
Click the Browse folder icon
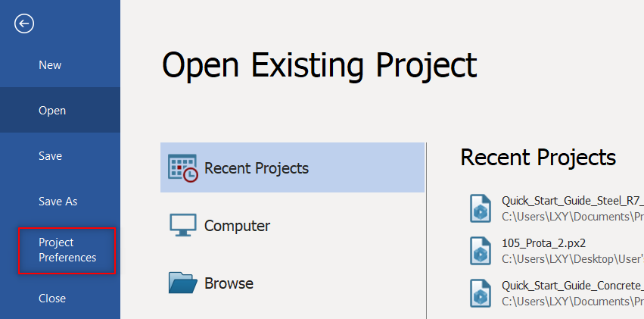coord(182,283)
